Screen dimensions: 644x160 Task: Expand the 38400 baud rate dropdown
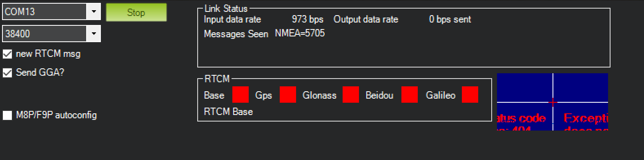94,34
